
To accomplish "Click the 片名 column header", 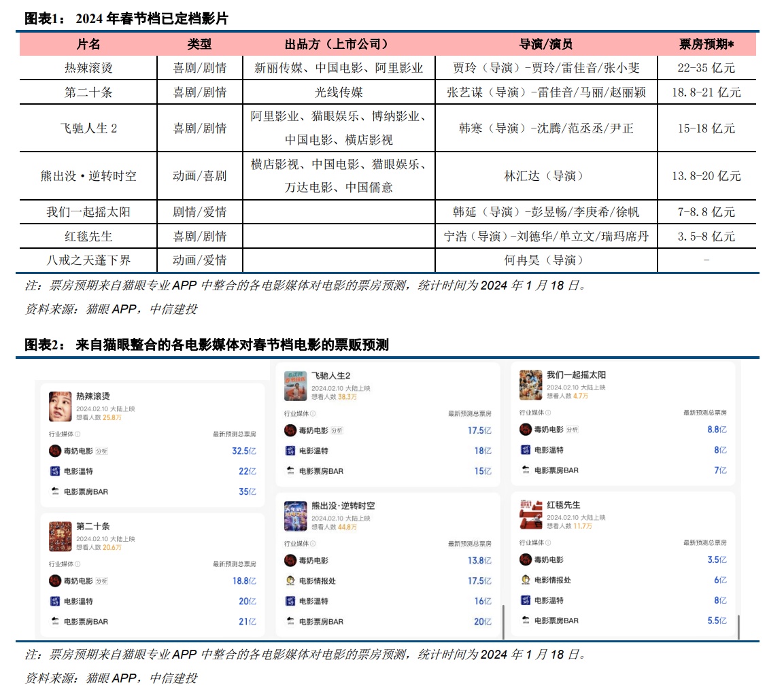I will (x=88, y=44).
